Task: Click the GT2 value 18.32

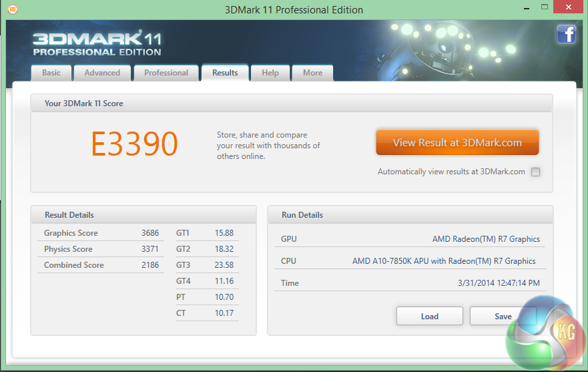Action: [x=224, y=249]
